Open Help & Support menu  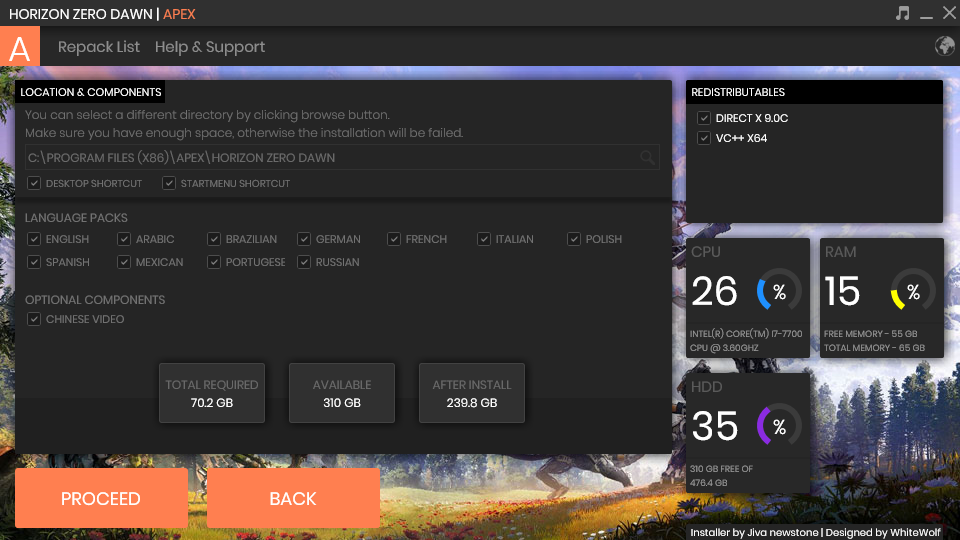tap(209, 47)
